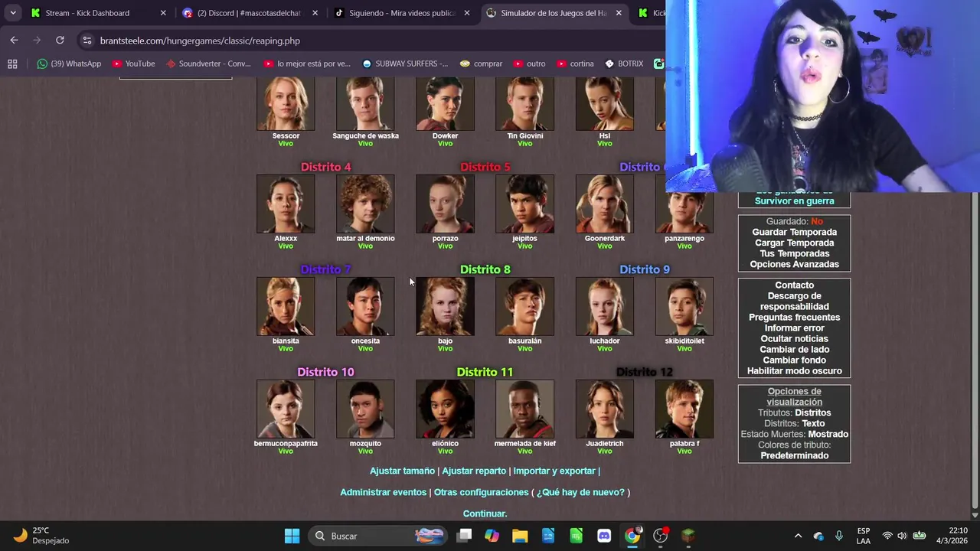Open OBS from the taskbar
The height and width of the screenshot is (551, 980).
click(x=661, y=536)
